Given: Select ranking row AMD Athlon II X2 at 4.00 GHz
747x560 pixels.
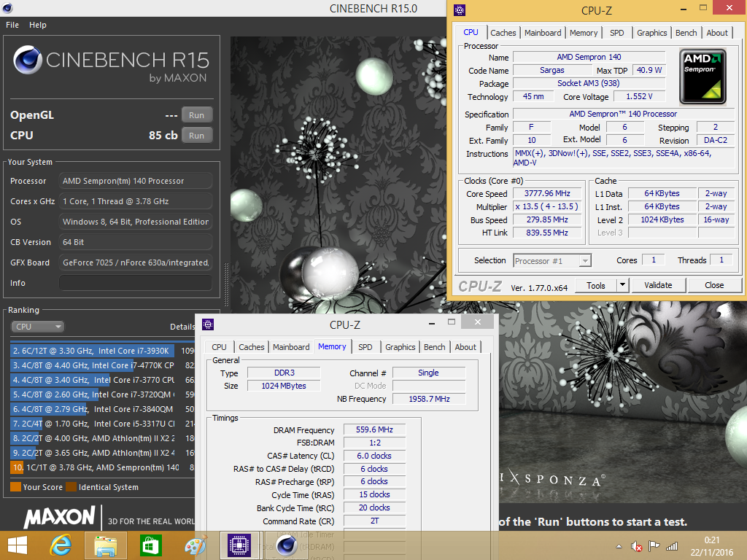Looking at the screenshot, I should click(102, 438).
